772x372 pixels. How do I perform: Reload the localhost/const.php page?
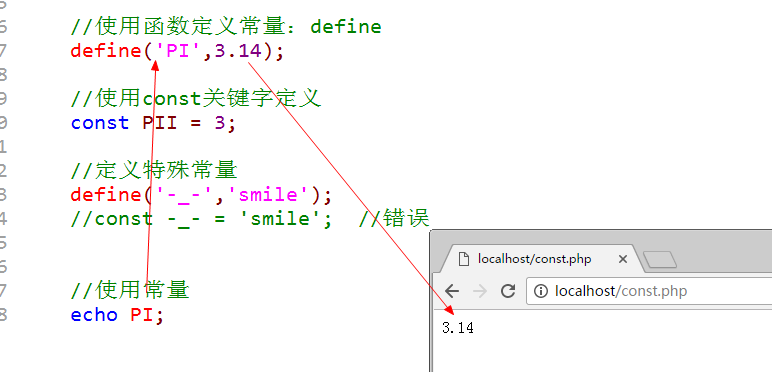click(508, 291)
